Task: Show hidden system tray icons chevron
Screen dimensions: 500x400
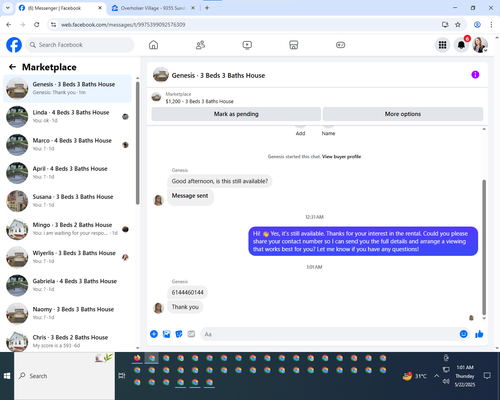Action: [436, 376]
